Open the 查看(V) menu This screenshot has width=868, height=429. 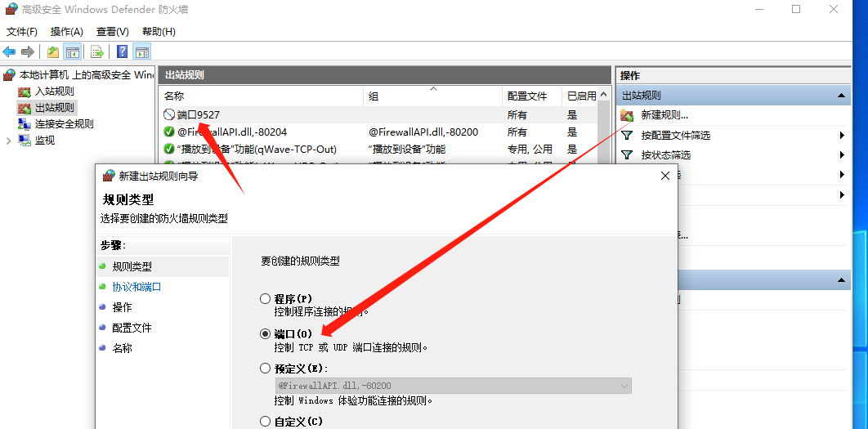pos(112,32)
